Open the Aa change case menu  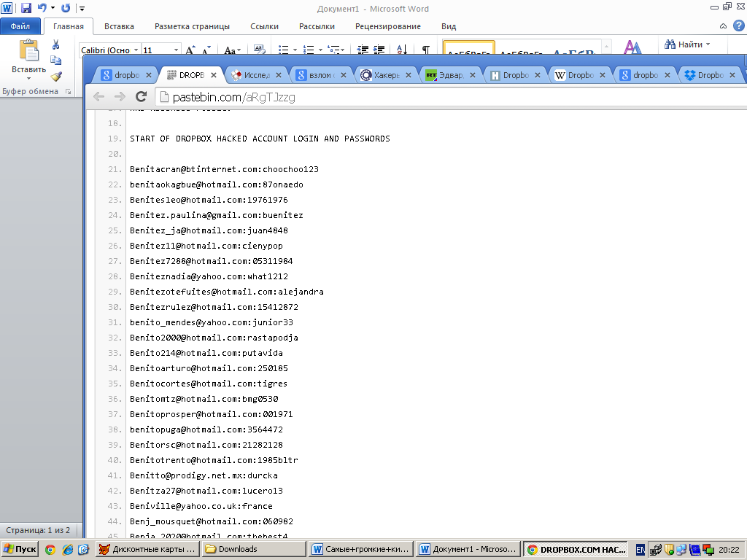point(233,50)
